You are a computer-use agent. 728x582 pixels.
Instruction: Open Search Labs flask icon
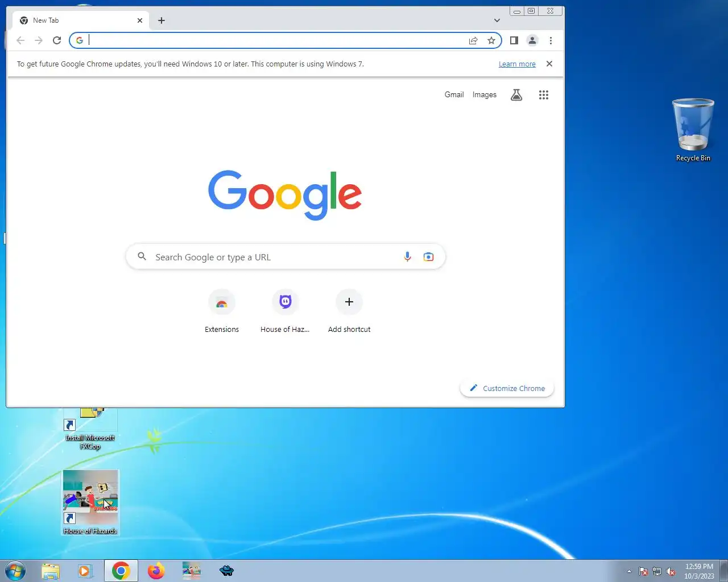(516, 95)
